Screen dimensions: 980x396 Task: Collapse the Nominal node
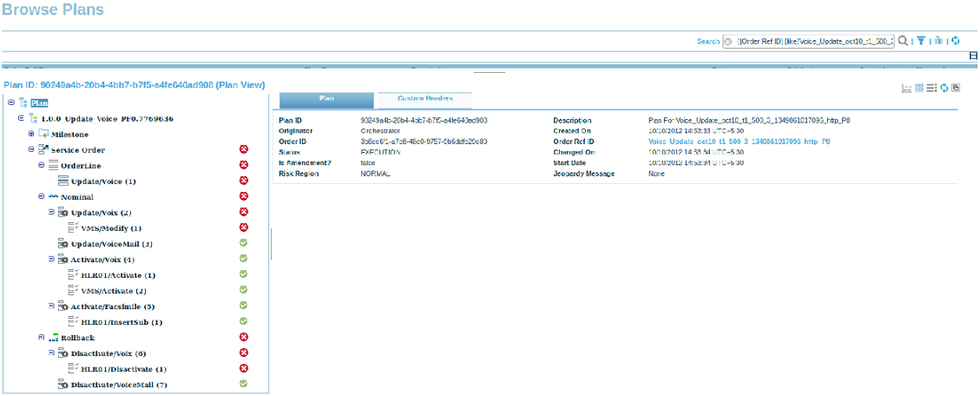pos(42,196)
